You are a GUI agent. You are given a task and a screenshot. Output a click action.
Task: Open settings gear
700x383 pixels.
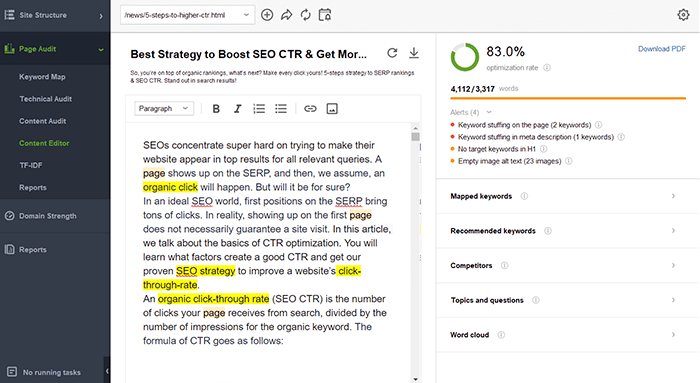point(683,15)
